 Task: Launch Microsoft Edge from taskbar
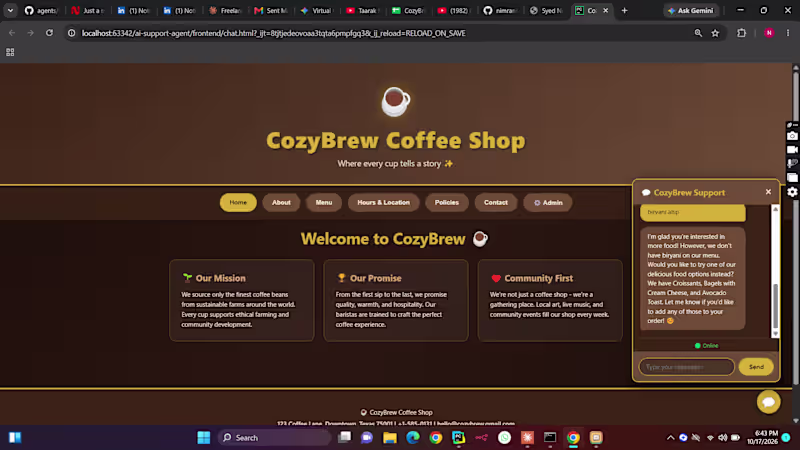coord(413,437)
